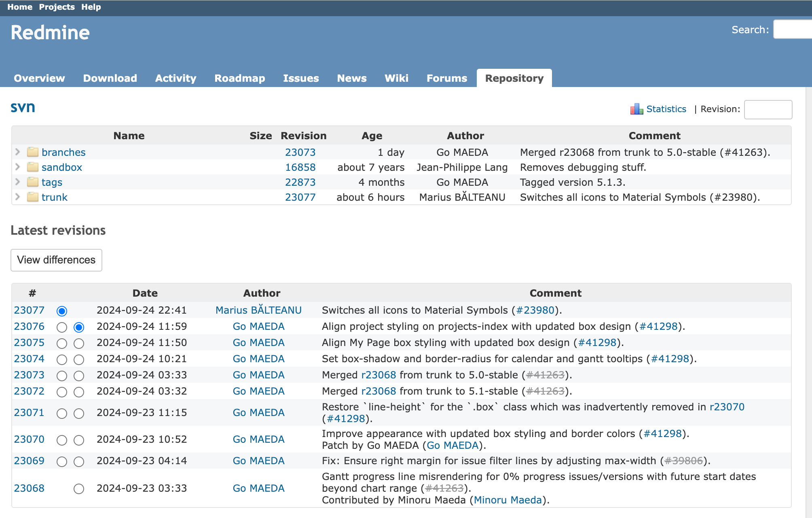Expand the branches directory tree

pyautogui.click(x=17, y=152)
